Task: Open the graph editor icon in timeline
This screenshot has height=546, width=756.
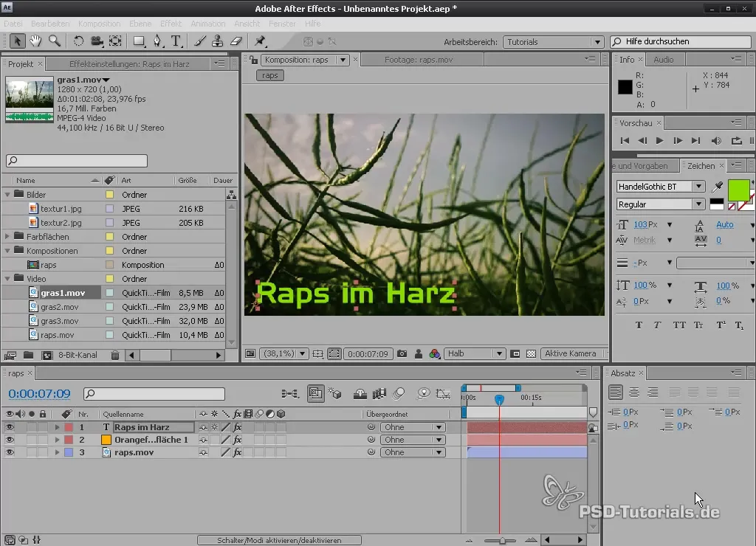Action: pos(443,394)
